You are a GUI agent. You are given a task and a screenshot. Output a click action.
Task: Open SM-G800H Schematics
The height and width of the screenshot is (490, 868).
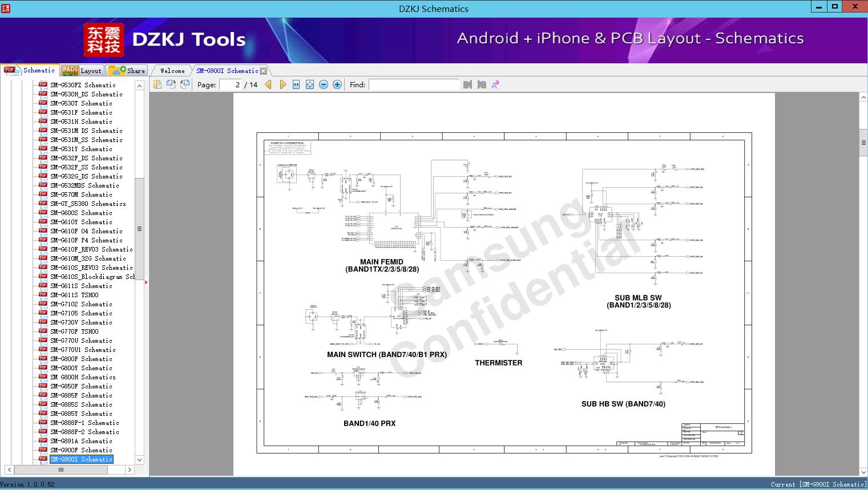click(83, 377)
